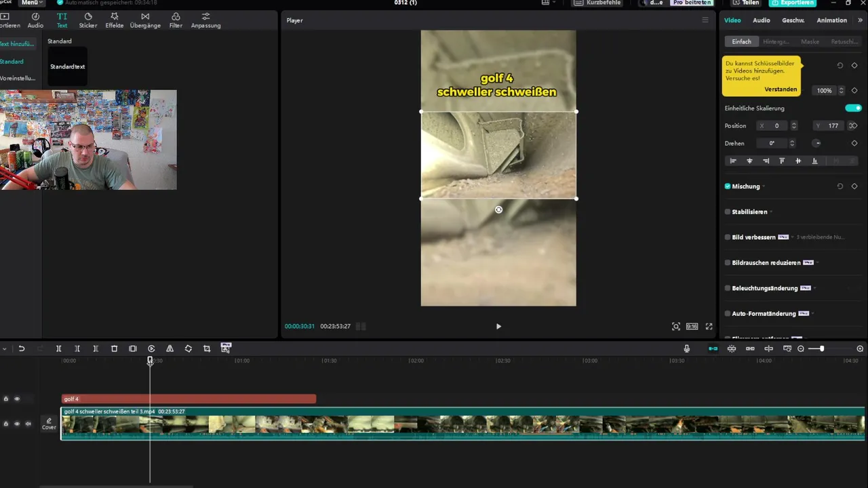Mirror the clip with flip icon
This screenshot has height=488, width=868.
170,348
